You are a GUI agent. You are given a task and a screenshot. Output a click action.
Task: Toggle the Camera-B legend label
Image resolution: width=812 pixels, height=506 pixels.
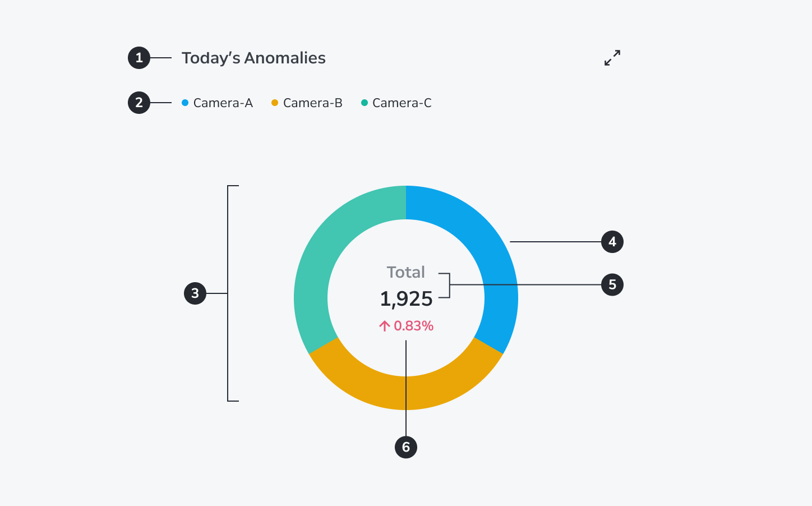[x=313, y=103]
